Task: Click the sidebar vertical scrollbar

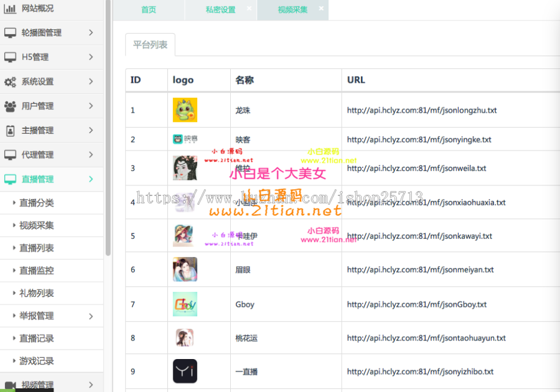Action: pyautogui.click(x=108, y=128)
